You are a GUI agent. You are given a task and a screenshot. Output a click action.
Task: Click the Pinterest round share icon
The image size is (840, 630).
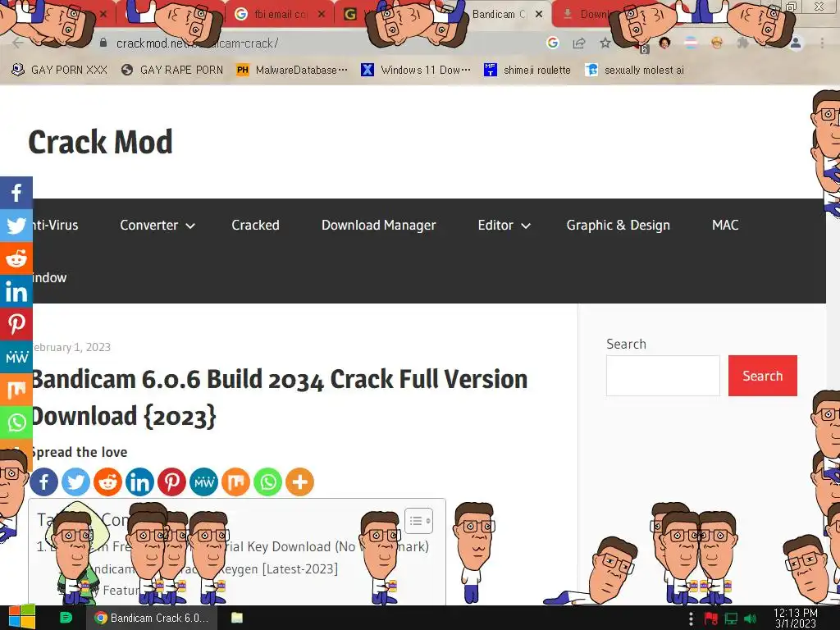click(171, 482)
